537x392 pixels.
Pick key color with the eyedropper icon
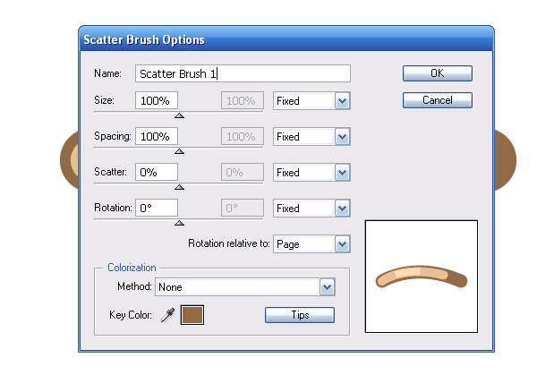point(167,315)
